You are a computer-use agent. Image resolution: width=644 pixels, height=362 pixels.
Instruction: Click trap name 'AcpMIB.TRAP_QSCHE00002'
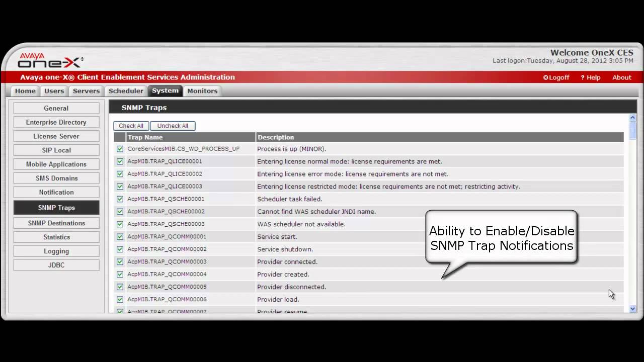click(x=166, y=212)
